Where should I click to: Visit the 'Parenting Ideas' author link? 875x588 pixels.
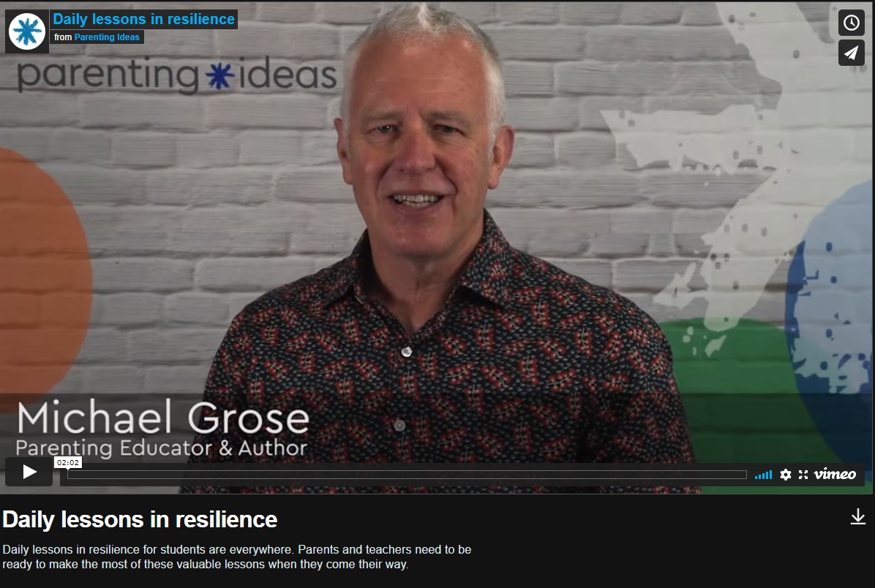(x=107, y=37)
